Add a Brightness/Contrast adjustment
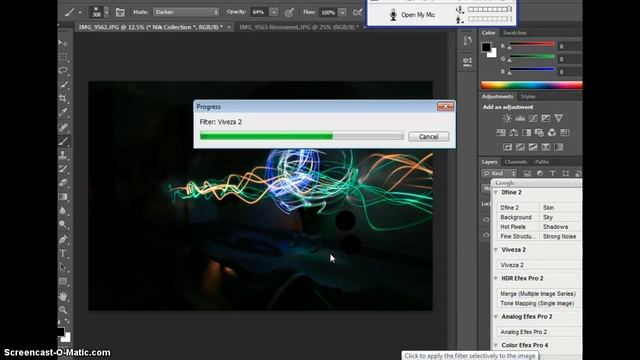This screenshot has width=640, height=360. [507, 118]
